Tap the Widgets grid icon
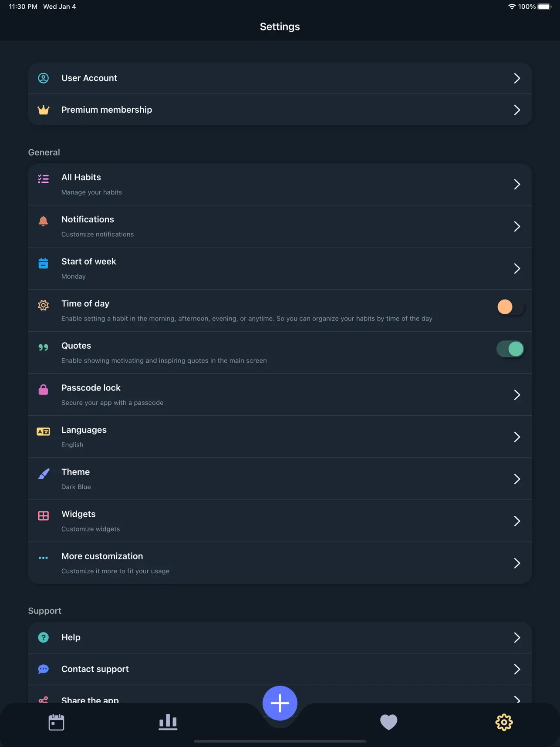The image size is (560, 747). coord(44,516)
